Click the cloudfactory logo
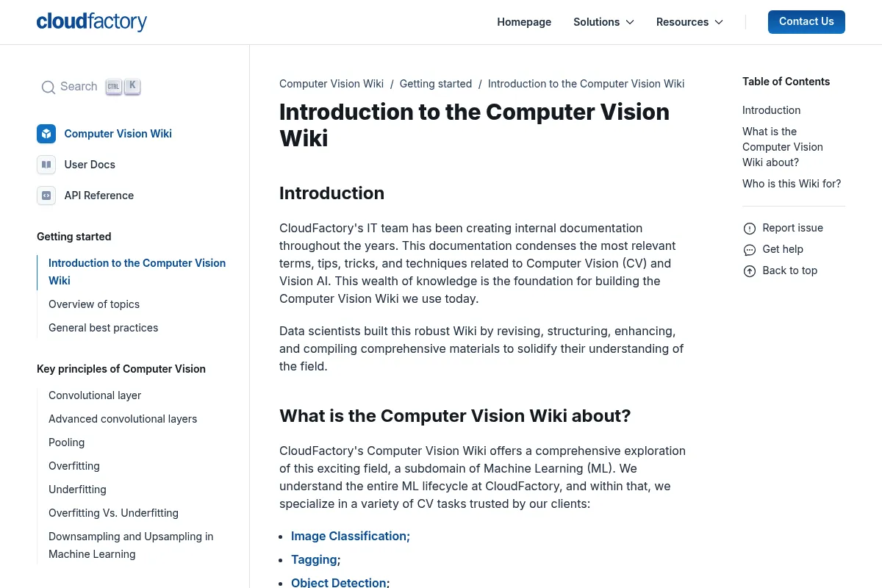This screenshot has height=588, width=882. (x=92, y=22)
